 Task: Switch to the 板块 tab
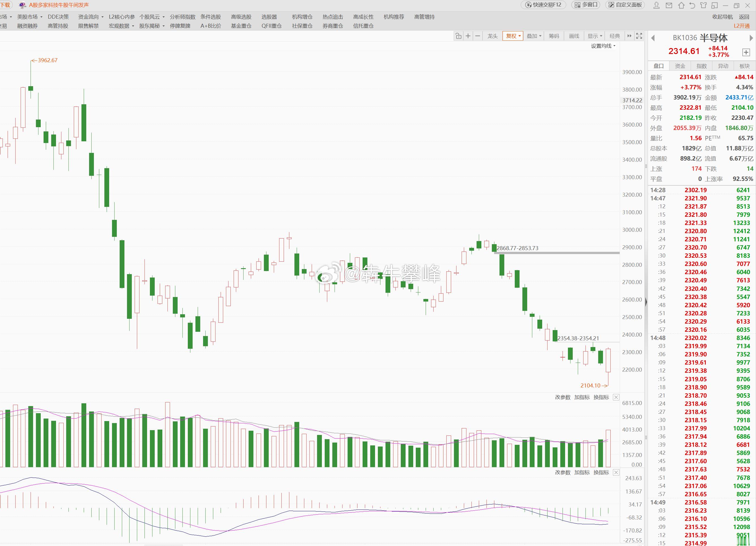[x=744, y=66]
